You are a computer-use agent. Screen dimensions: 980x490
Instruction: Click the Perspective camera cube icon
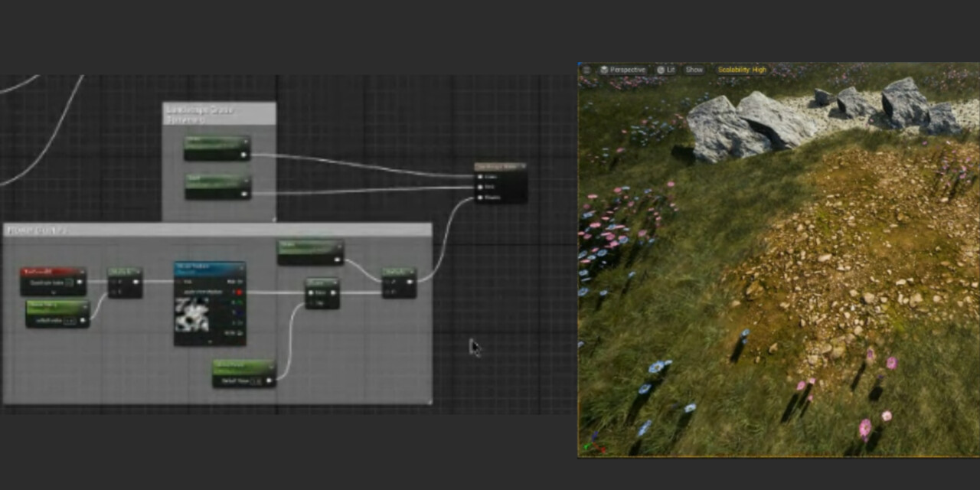[x=605, y=70]
